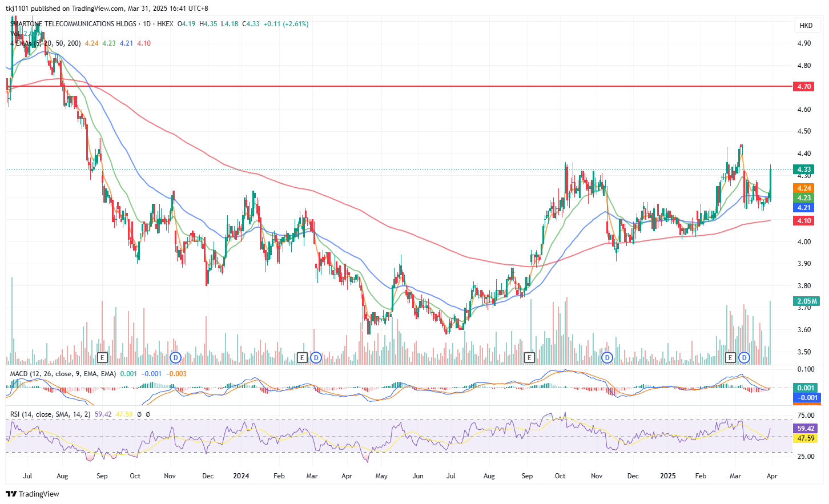Click the red 4.10 EMA axis label
Screen dimensions: 829x504
point(804,221)
